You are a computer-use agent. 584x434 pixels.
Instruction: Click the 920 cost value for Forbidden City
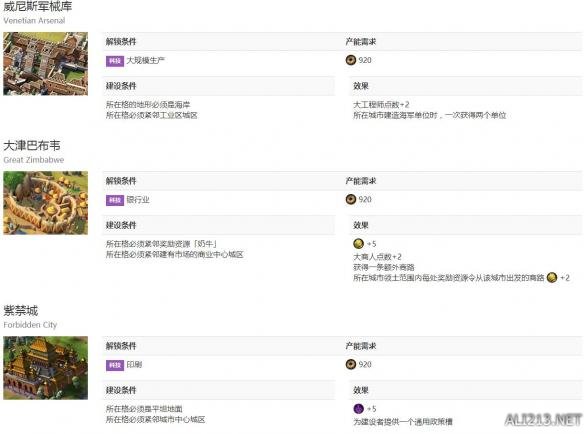tap(365, 364)
